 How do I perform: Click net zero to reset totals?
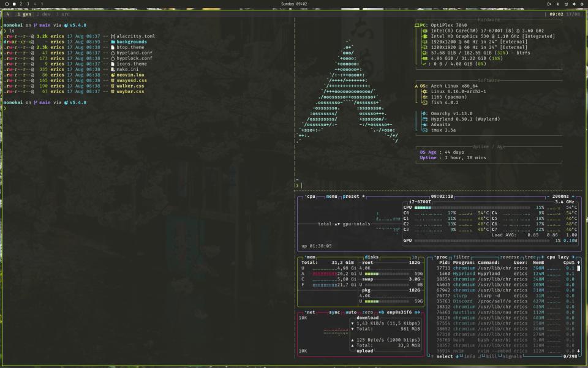[x=367, y=312]
